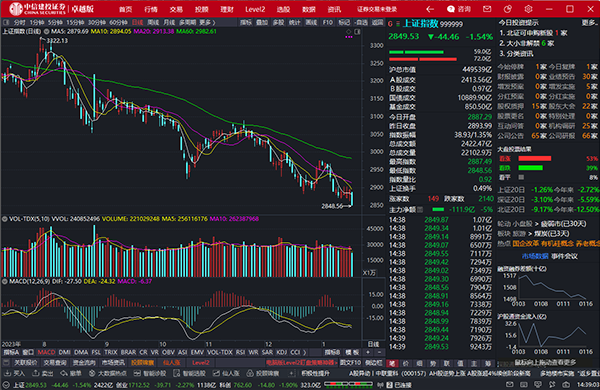This screenshot has width=600, height=390.
Task: Open the 窗口 window count selector
Action: (28, 352)
